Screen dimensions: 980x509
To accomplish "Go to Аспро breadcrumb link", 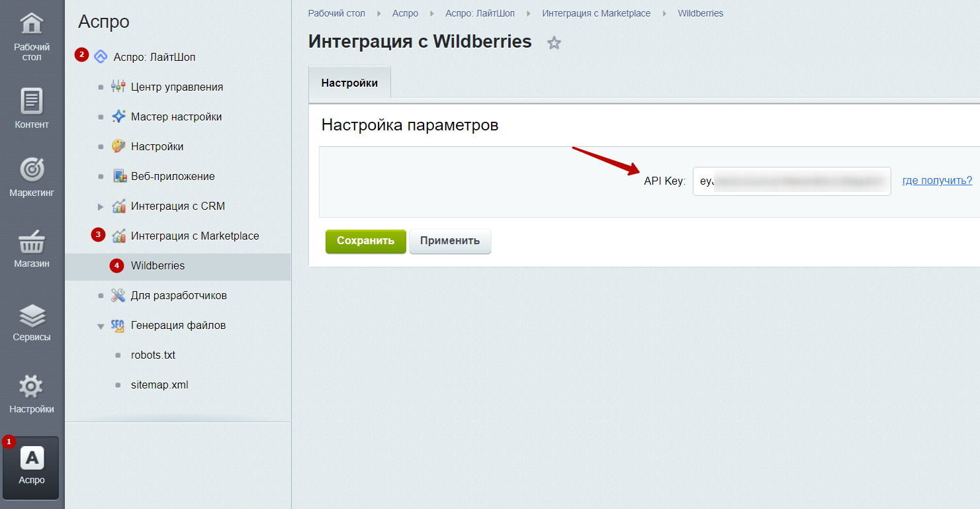I will (405, 13).
